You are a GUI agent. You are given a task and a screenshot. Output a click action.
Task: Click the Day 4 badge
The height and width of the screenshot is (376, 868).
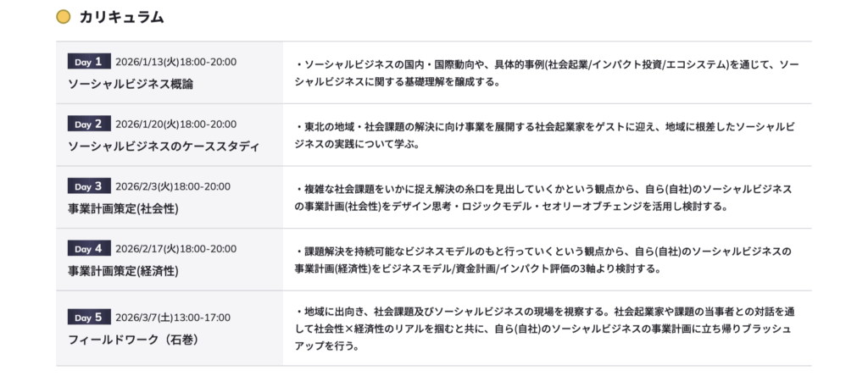(x=89, y=248)
